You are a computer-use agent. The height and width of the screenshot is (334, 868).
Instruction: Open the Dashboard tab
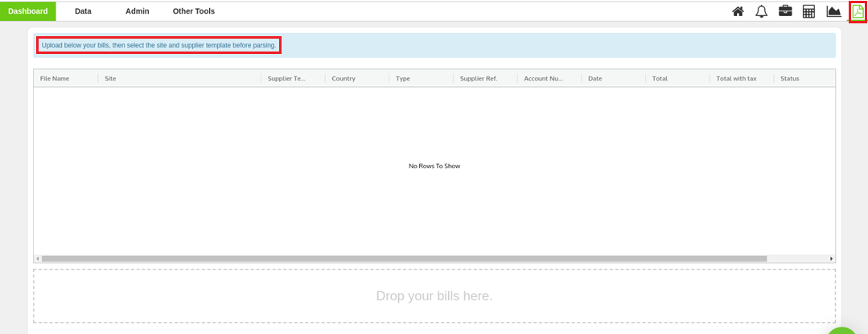click(x=28, y=11)
